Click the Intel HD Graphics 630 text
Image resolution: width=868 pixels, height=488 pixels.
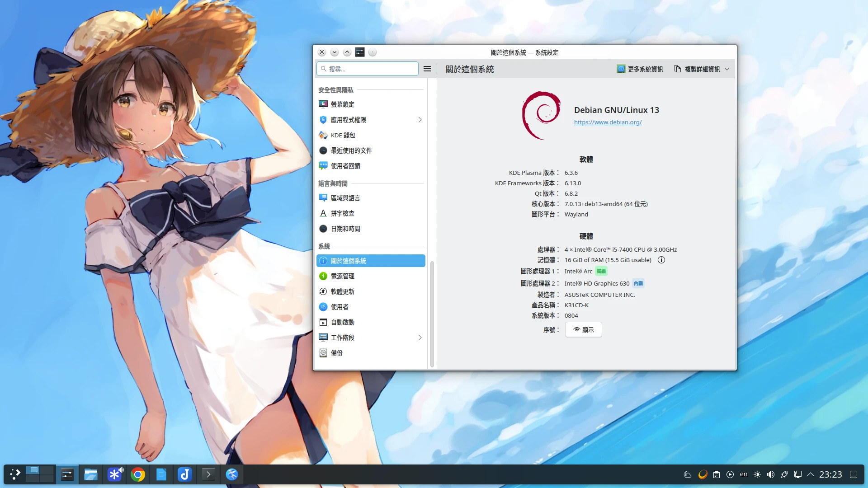tap(597, 283)
